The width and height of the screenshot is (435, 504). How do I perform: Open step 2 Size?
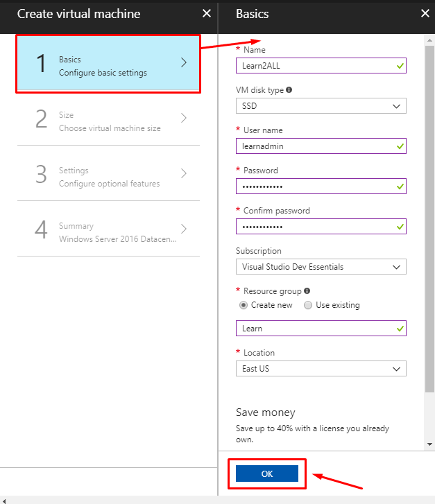point(108,121)
